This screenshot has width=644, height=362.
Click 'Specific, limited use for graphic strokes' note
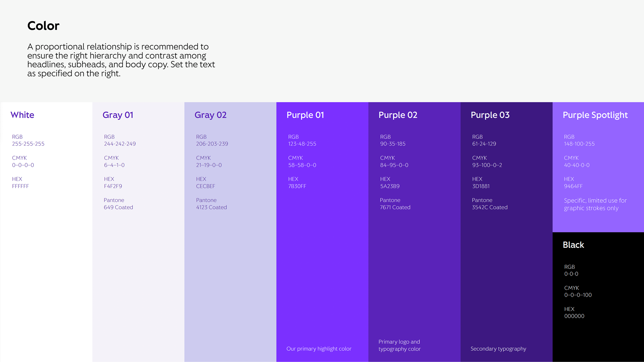click(x=595, y=204)
